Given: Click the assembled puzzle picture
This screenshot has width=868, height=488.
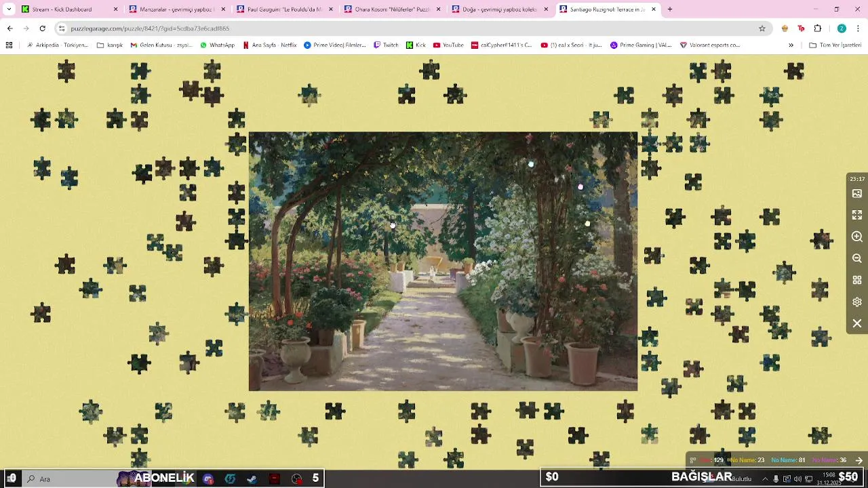Looking at the screenshot, I should pos(443,261).
